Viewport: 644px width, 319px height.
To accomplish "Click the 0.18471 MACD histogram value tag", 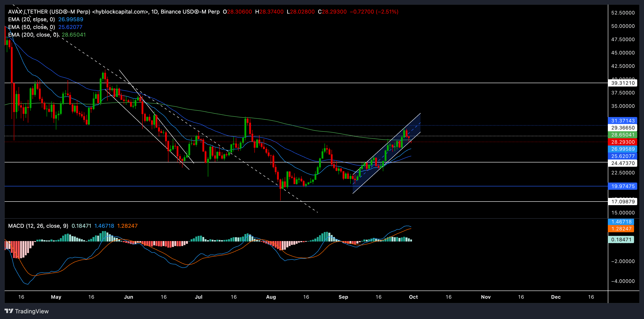I will (x=621, y=239).
